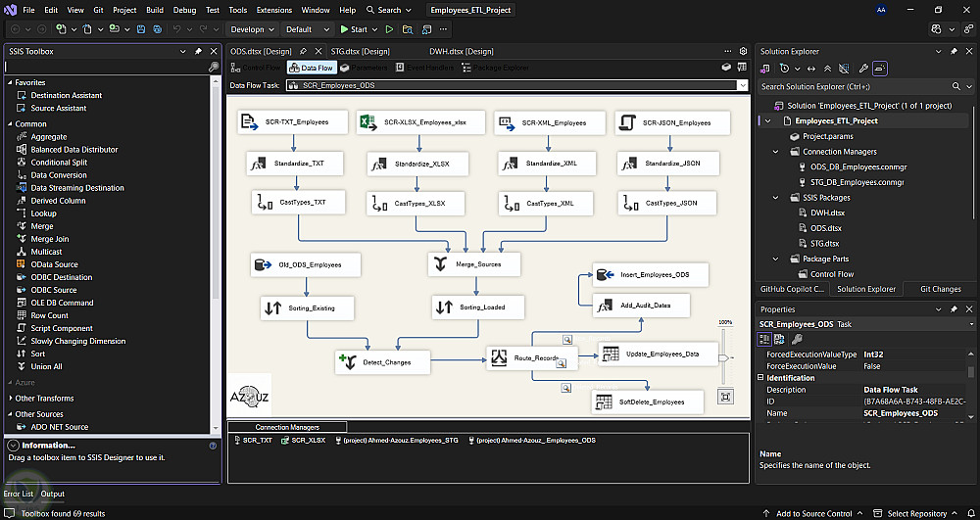Image resolution: width=980 pixels, height=520 pixels.
Task: Select Slowly Changing Dimension in the toolbox
Action: tap(78, 341)
